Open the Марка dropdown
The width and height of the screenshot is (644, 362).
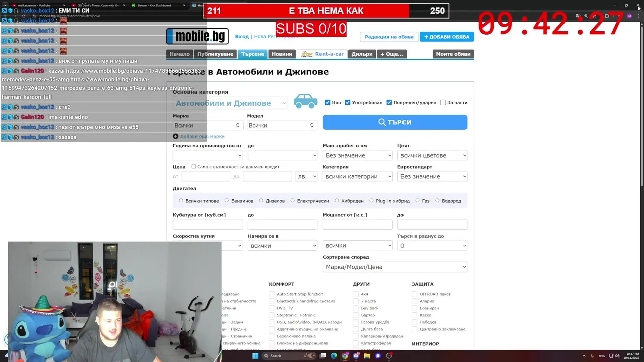207,125
